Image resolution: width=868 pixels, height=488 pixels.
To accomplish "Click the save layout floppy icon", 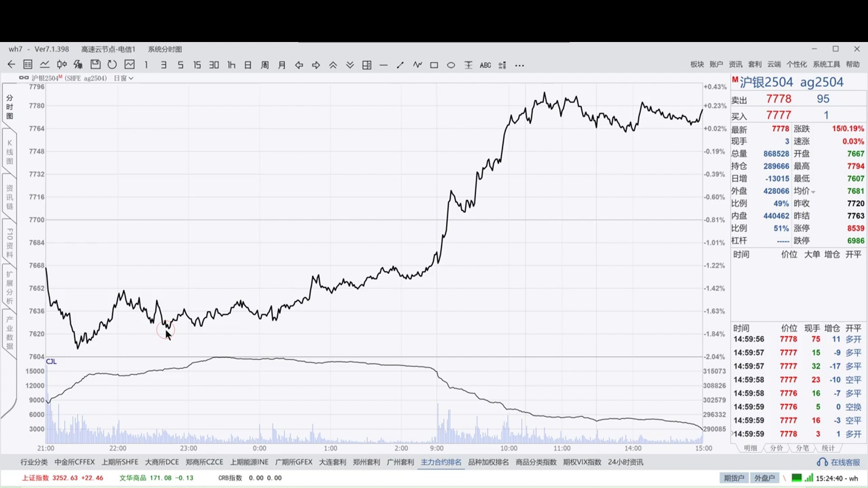I will (x=95, y=65).
